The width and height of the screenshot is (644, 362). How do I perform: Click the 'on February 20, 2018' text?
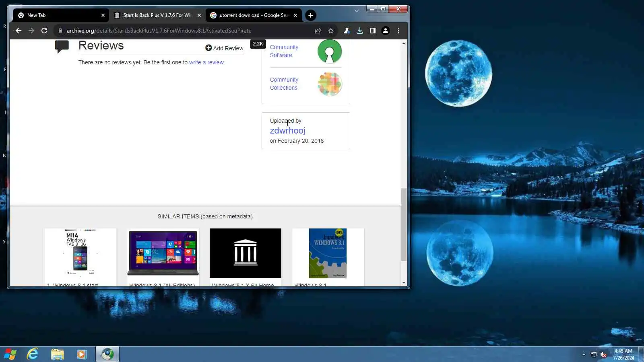pos(297,141)
